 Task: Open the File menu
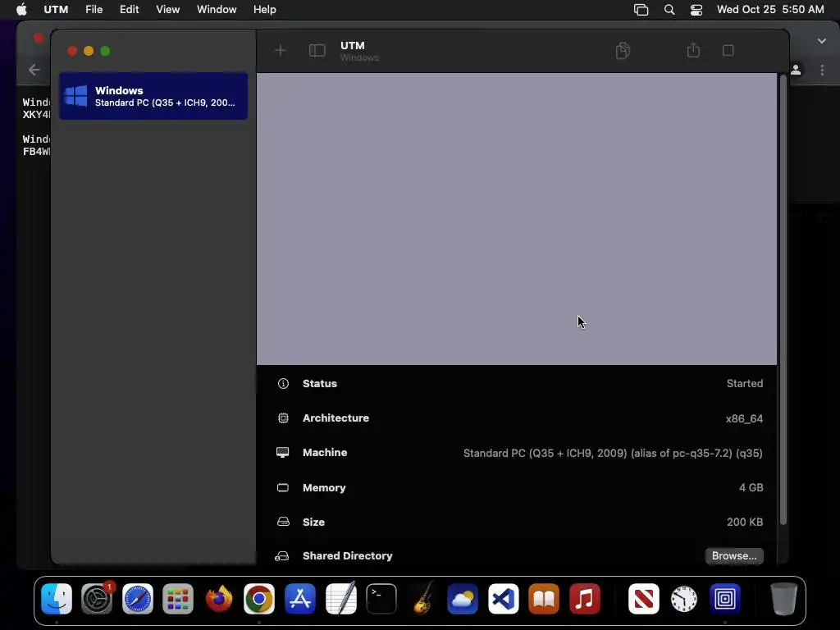pyautogui.click(x=94, y=9)
